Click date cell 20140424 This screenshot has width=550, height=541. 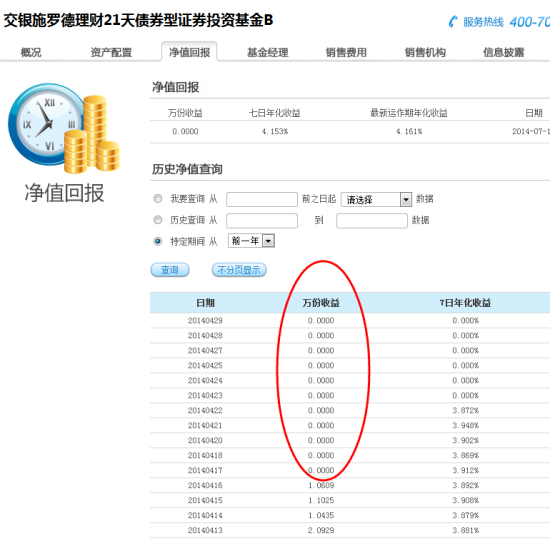point(205,381)
